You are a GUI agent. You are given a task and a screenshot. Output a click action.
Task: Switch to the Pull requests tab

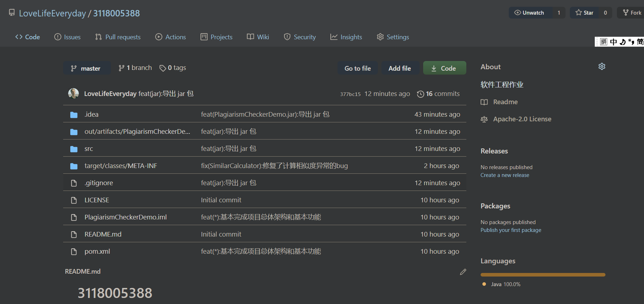pos(118,37)
